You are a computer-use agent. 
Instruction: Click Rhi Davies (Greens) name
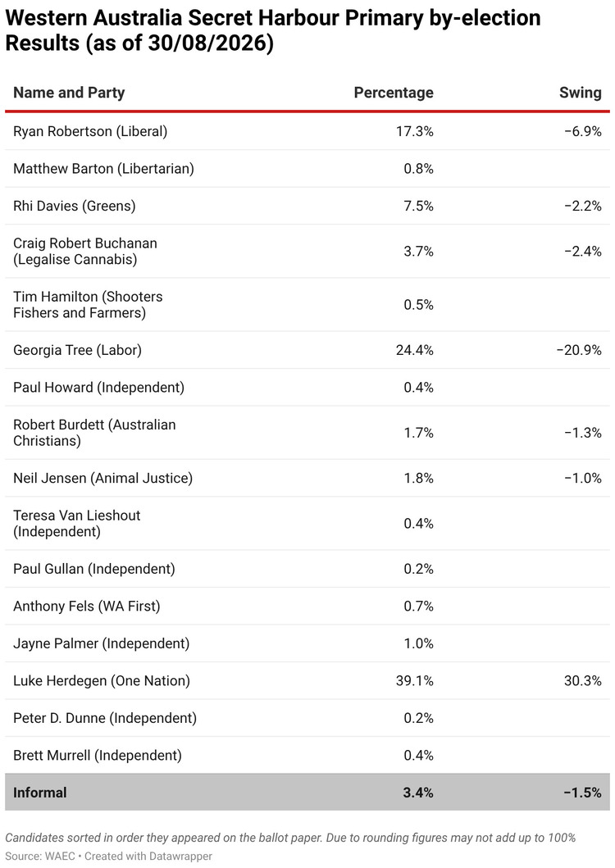click(x=75, y=206)
